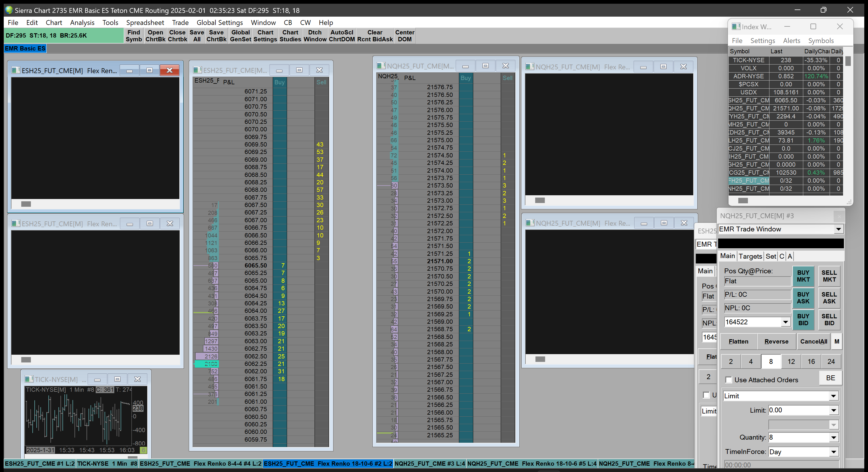
Task: Click the ADR-NYSE row in Index Watch
Action: (x=786, y=76)
